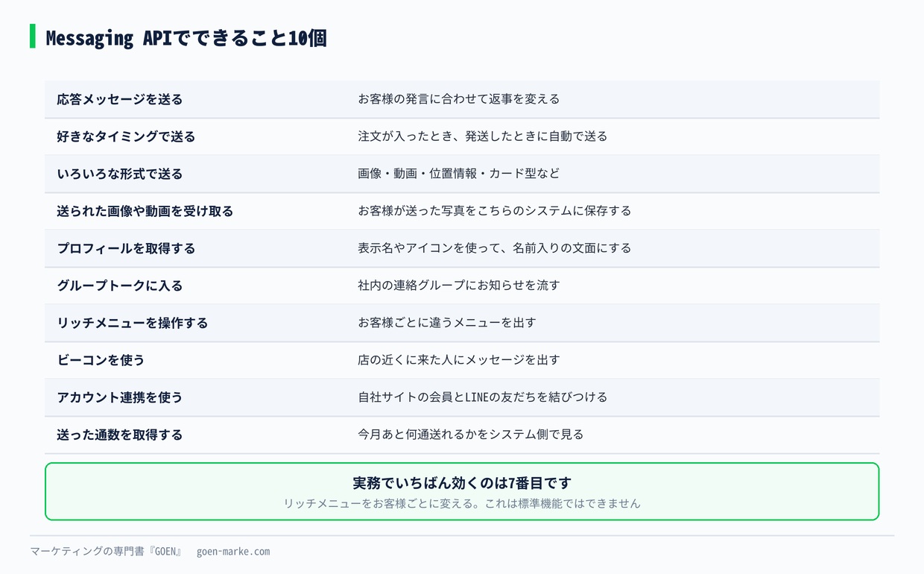Select the row label '好きなタイミングで送る'

pyautogui.click(x=126, y=136)
